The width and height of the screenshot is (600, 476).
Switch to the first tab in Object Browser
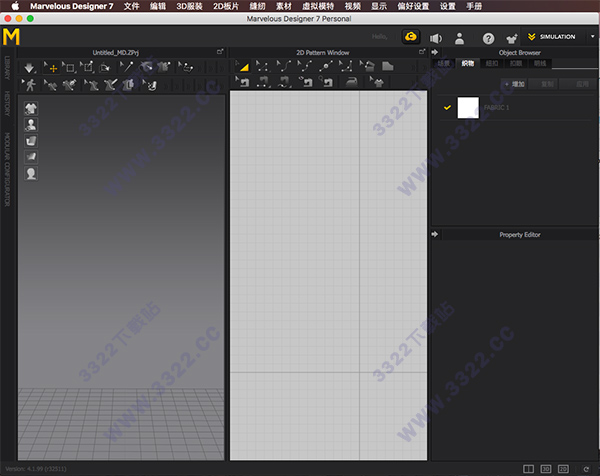(x=444, y=64)
